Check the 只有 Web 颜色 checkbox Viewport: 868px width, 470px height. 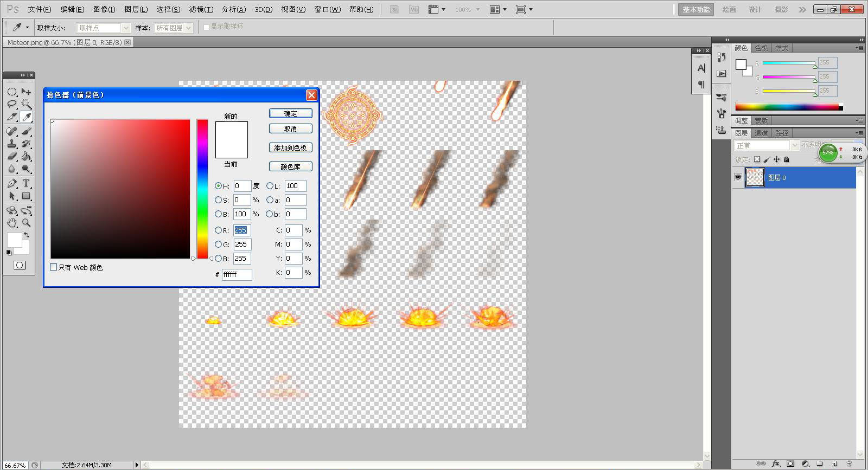[x=53, y=267]
